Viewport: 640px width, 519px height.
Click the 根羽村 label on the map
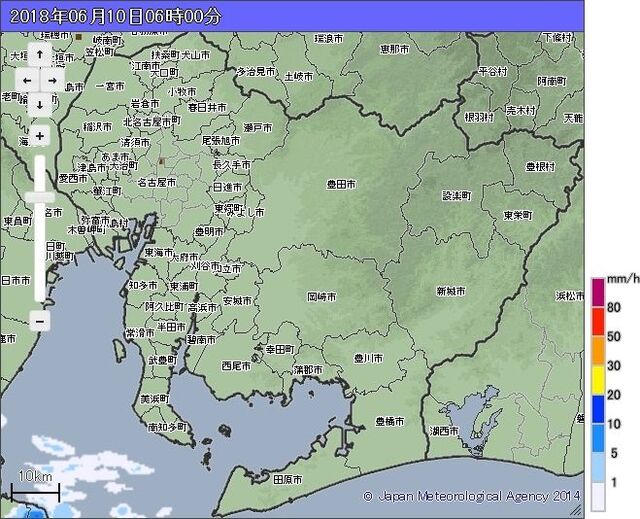479,118
